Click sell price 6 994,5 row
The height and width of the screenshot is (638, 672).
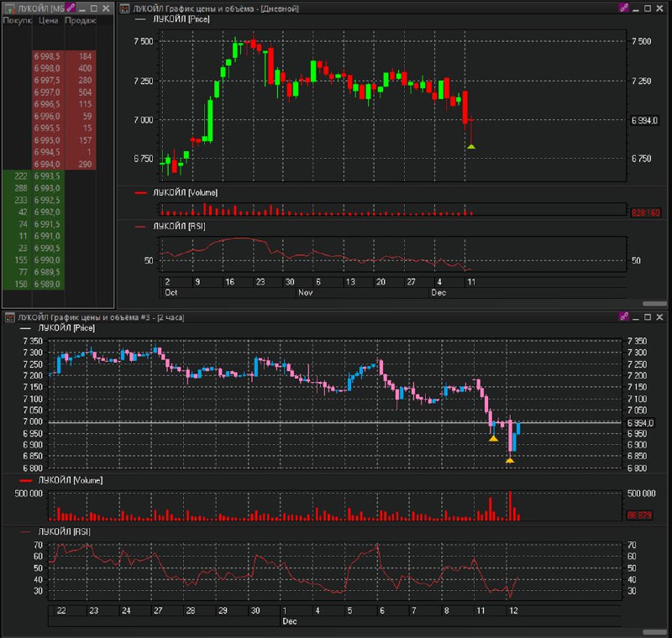click(x=47, y=153)
